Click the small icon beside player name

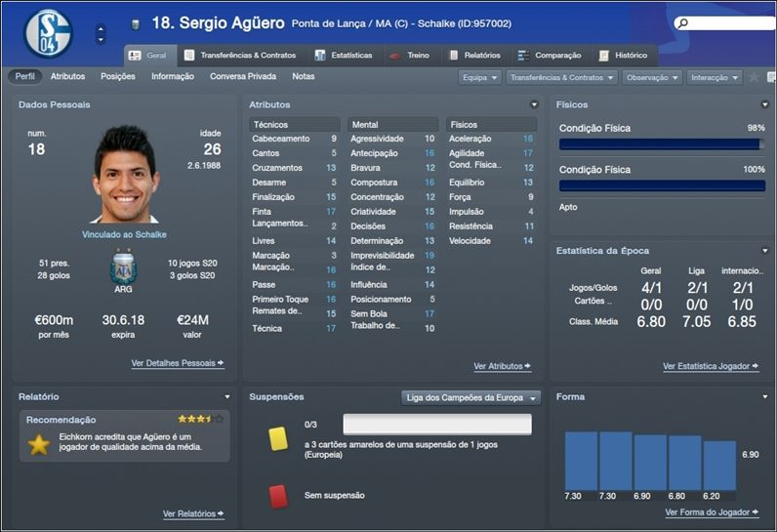click(x=136, y=23)
